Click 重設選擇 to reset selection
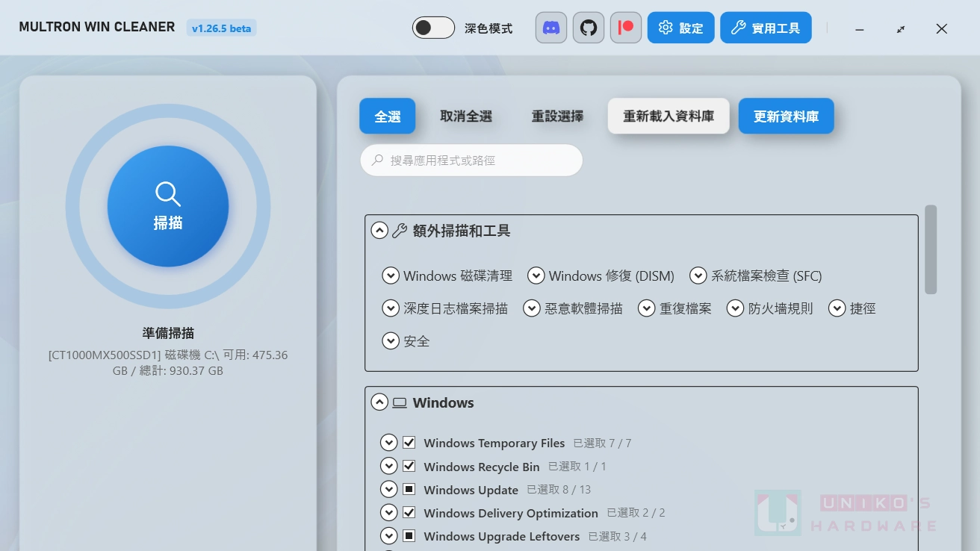Screen dimensions: 980x551 (557, 116)
